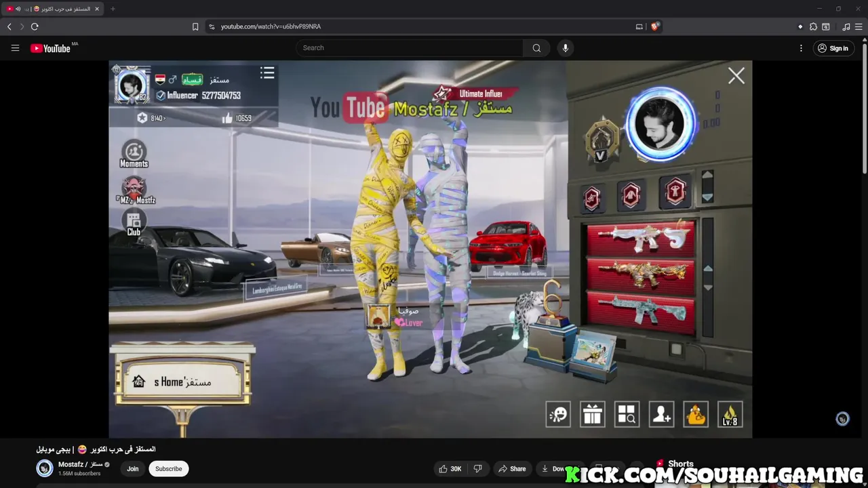Open the Lv.8 flame icon
Image resolution: width=868 pixels, height=488 pixels.
tap(730, 415)
